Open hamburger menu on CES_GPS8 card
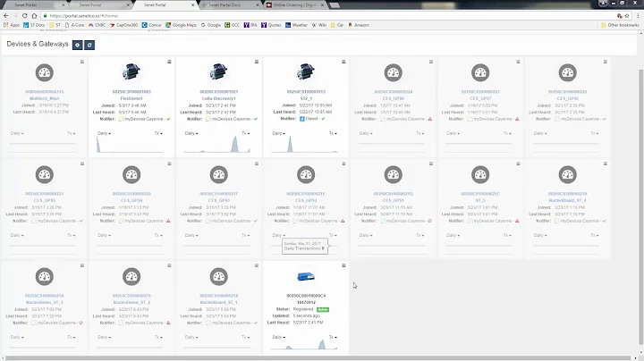 [431, 62]
